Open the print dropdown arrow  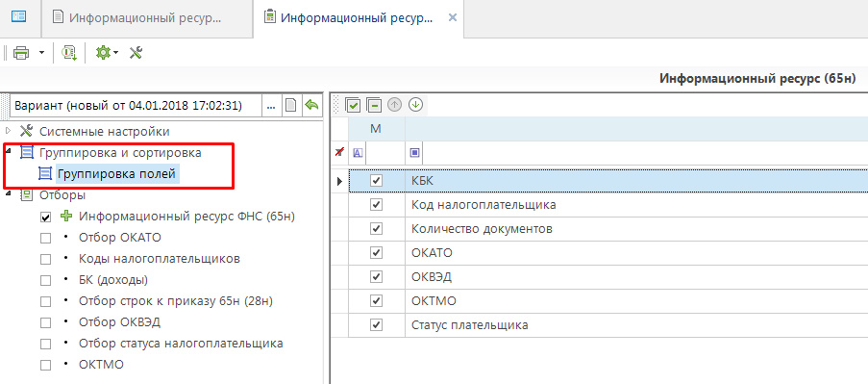(x=41, y=53)
